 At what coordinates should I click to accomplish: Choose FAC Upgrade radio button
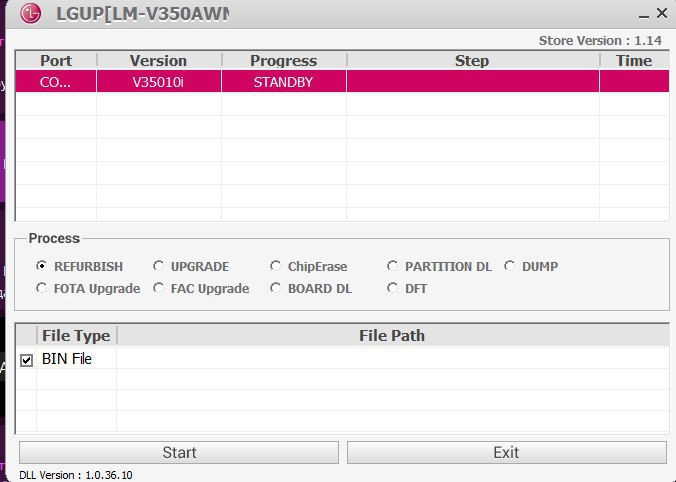(158, 288)
